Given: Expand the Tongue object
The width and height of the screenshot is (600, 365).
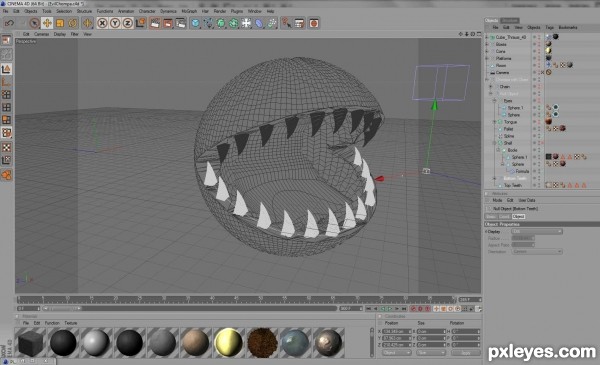Looking at the screenshot, I should click(494, 122).
